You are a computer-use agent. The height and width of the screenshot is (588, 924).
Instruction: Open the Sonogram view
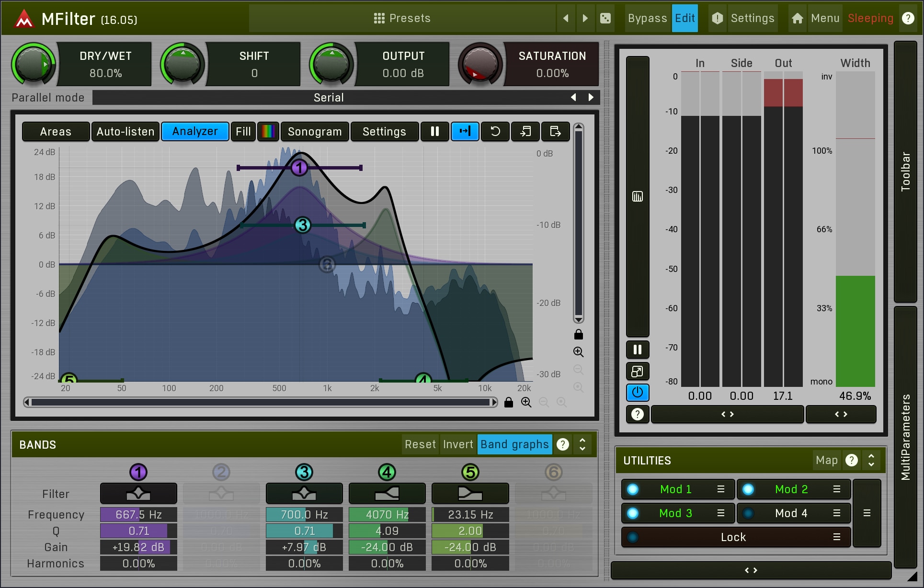point(315,131)
